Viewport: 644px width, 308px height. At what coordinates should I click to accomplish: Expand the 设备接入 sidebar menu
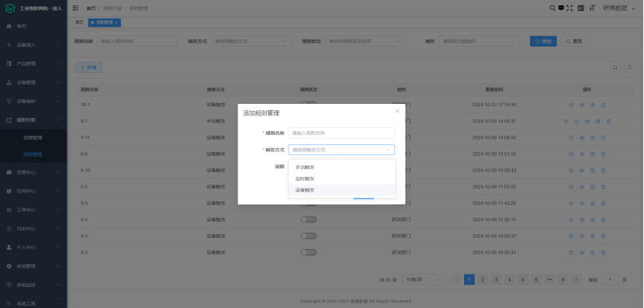point(33,45)
